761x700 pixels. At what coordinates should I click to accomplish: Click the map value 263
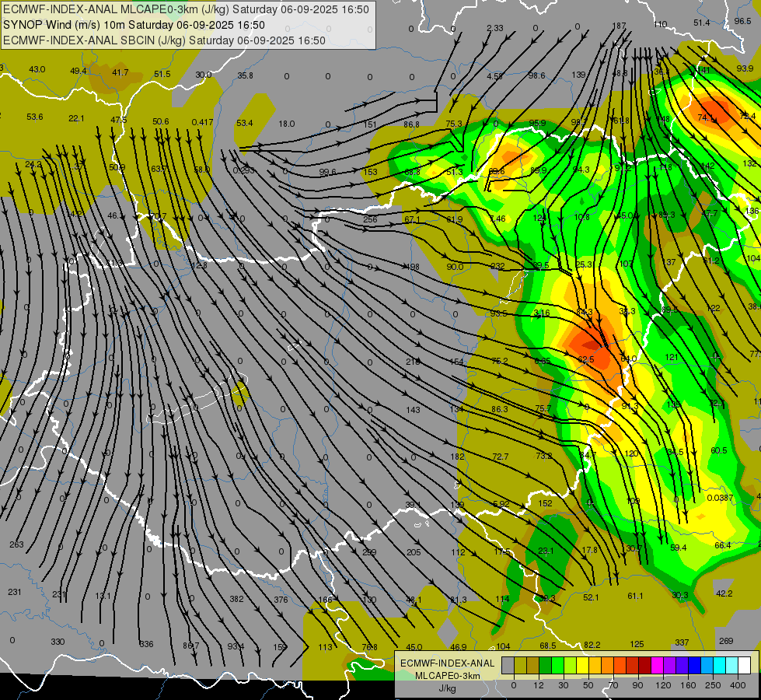tap(16, 544)
